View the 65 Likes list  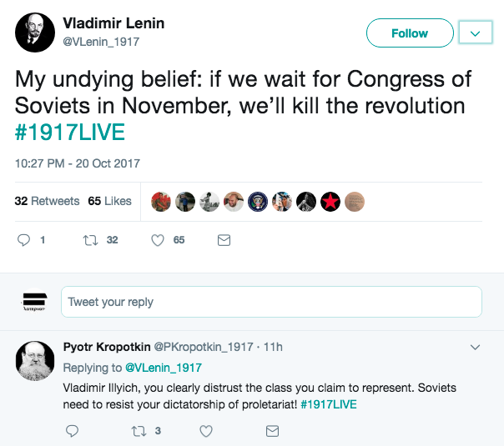point(109,201)
